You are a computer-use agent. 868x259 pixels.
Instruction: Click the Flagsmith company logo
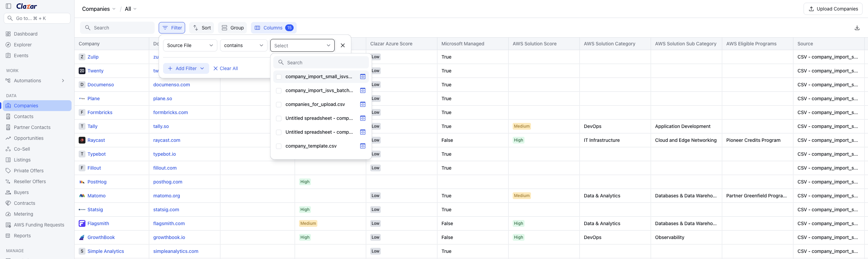(x=82, y=223)
